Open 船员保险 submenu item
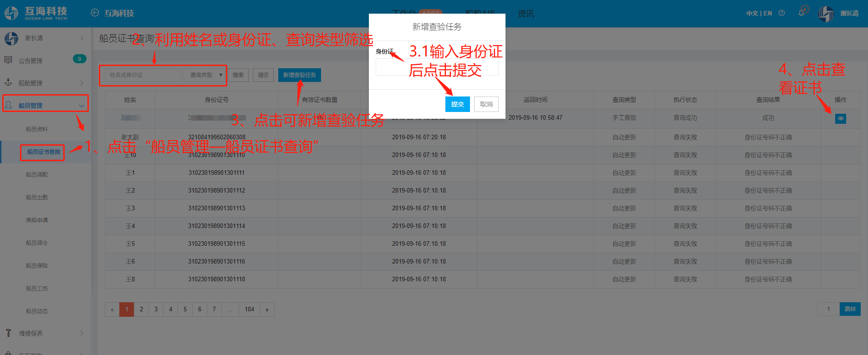 point(37,266)
